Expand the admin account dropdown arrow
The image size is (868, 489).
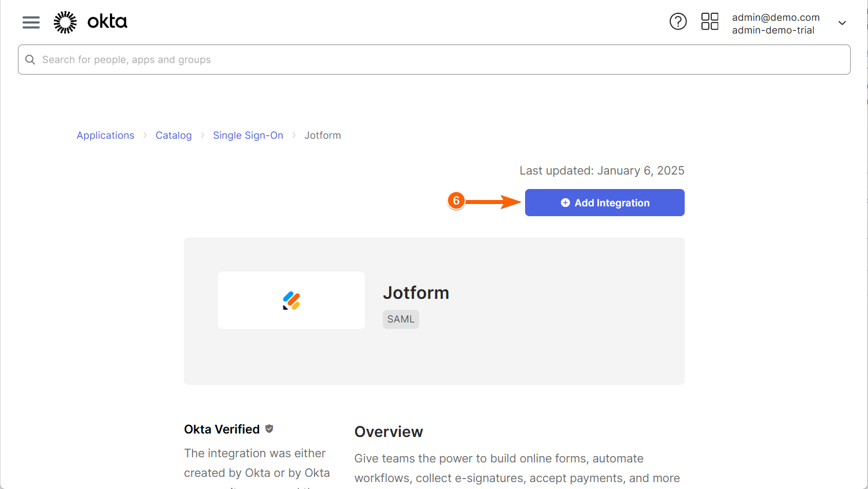point(842,23)
